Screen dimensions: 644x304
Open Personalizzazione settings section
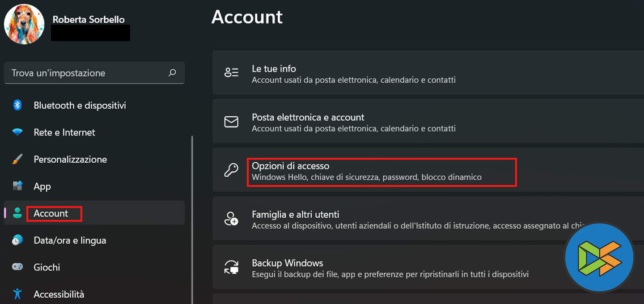tap(70, 159)
